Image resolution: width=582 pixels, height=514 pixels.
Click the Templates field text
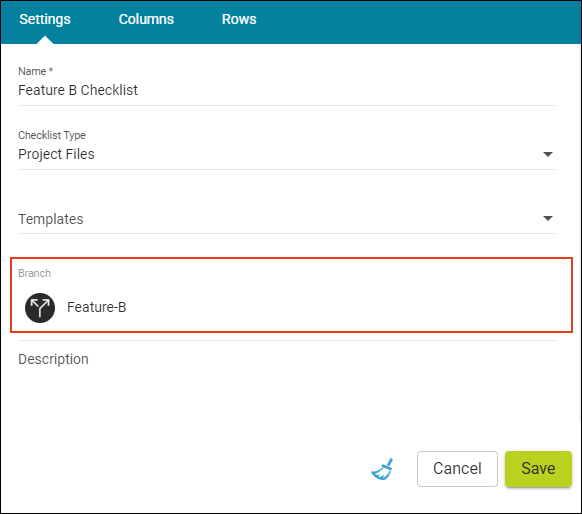(51, 219)
